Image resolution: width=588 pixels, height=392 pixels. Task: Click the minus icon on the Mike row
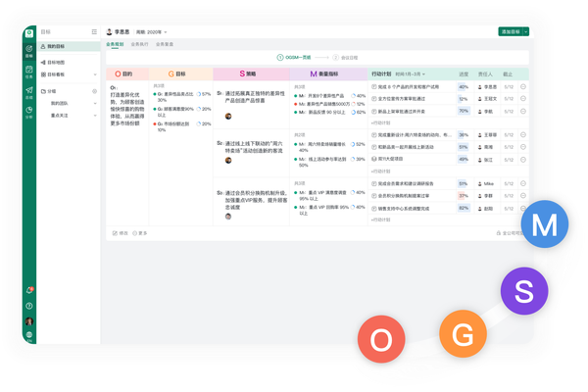(x=523, y=183)
